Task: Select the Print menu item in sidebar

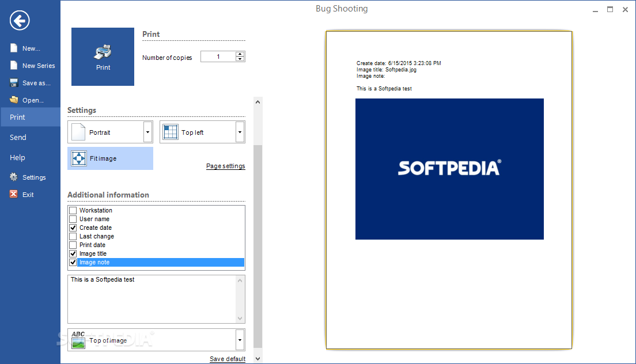Action: [30, 117]
